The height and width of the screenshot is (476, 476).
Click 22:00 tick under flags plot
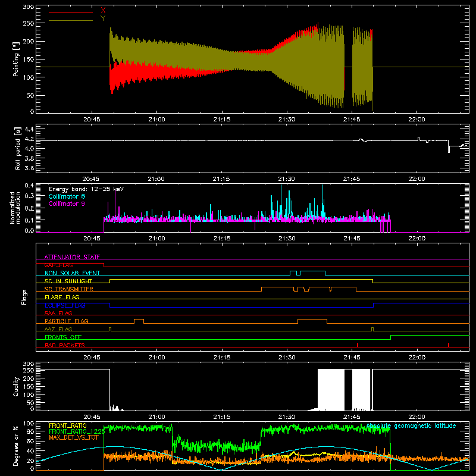pos(416,358)
